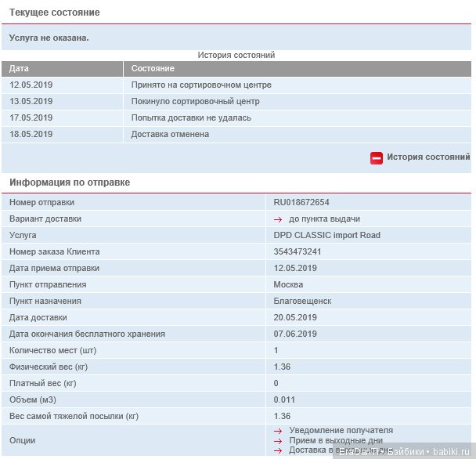Click the 'Уведомление получателя' option text
The image size is (476, 459).
pyautogui.click(x=341, y=431)
